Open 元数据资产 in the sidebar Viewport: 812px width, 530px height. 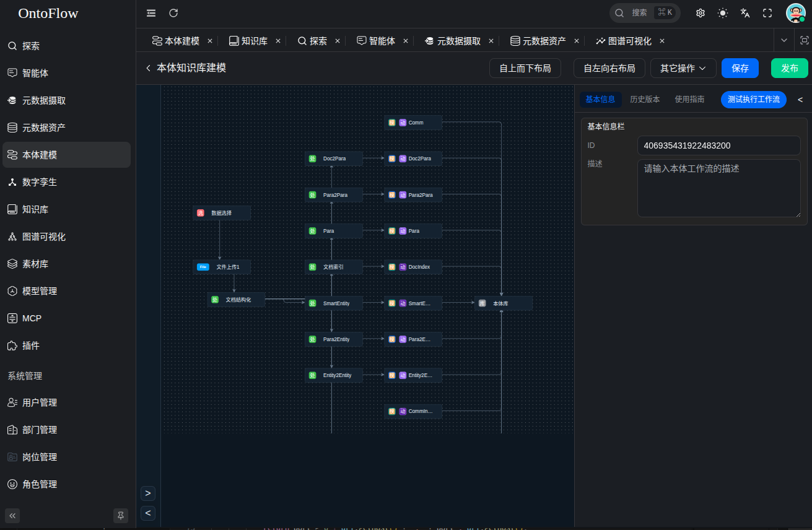coord(66,128)
